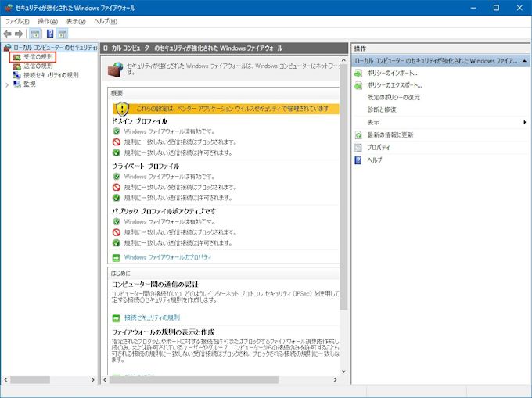The width and height of the screenshot is (532, 398).
Task: Click ポリシーのエクスポート... action
Action: click(394, 85)
